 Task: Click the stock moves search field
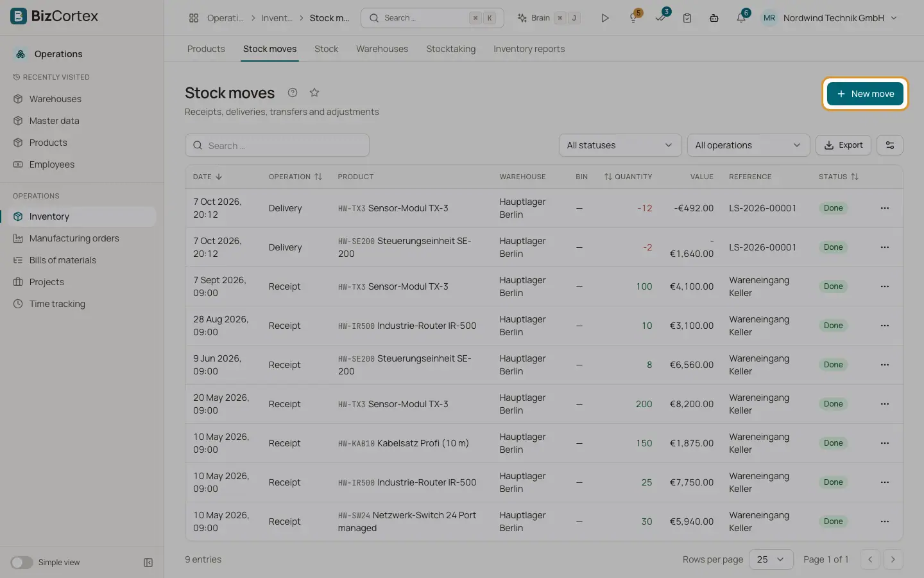pyautogui.click(x=277, y=146)
